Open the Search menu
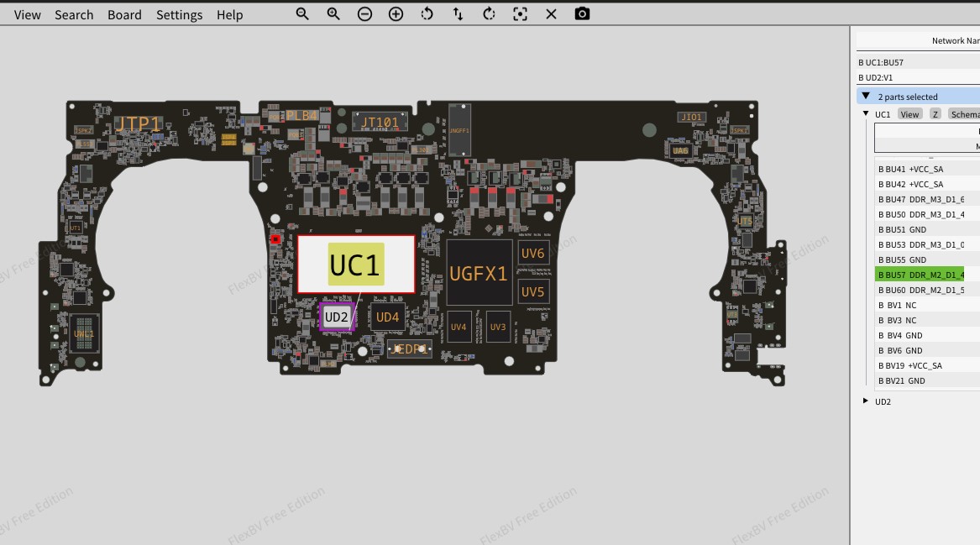 point(74,14)
